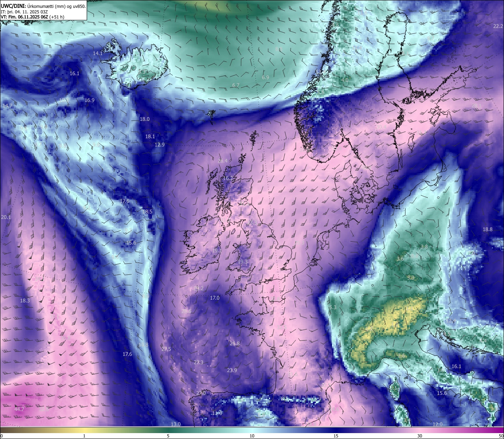Click the 27.5 value in the Bay of Biscay
The image size is (504, 439).
click(166, 349)
